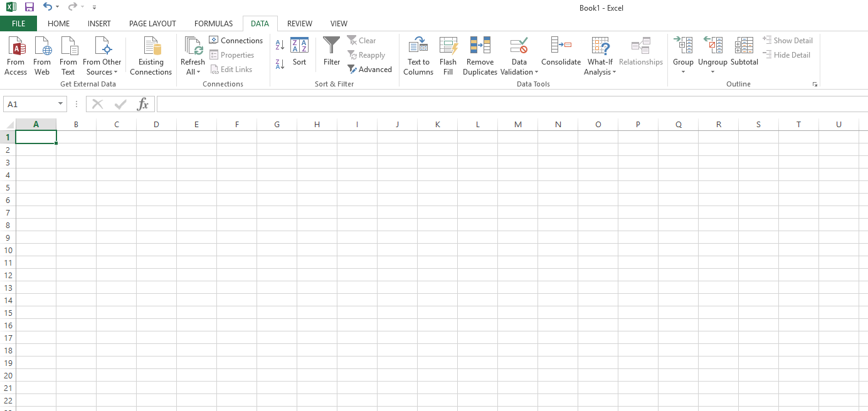Open the FILE tab

click(18, 23)
